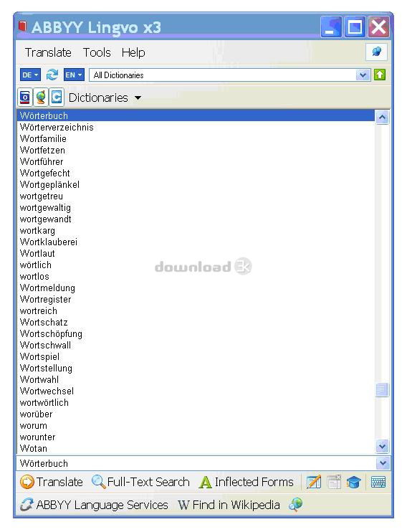The width and height of the screenshot is (407, 532).
Task: Click the notepad with pencil icon
Action: click(313, 482)
